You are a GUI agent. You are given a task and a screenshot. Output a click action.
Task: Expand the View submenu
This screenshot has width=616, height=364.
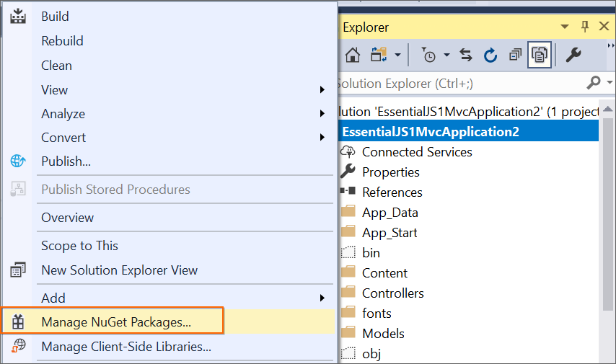(322, 89)
